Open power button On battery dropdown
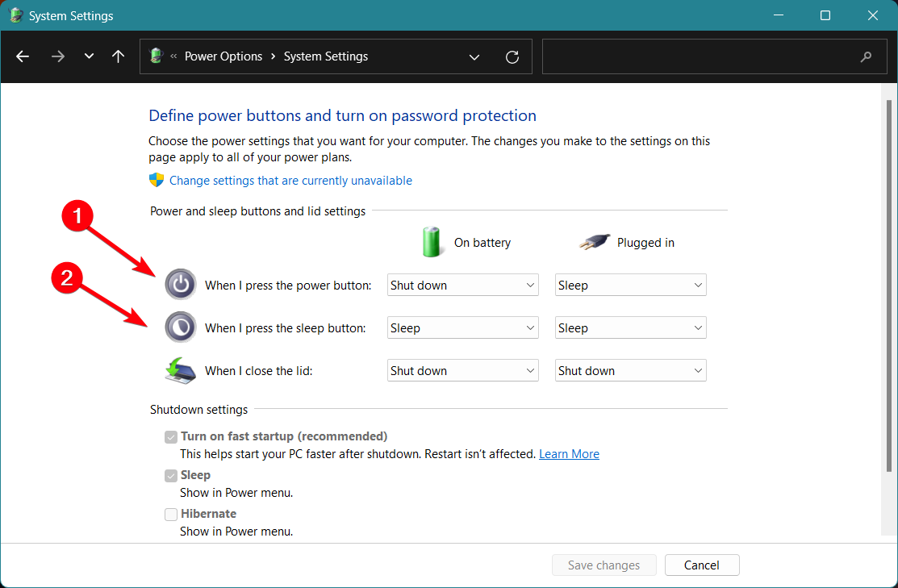898x588 pixels. pos(462,285)
